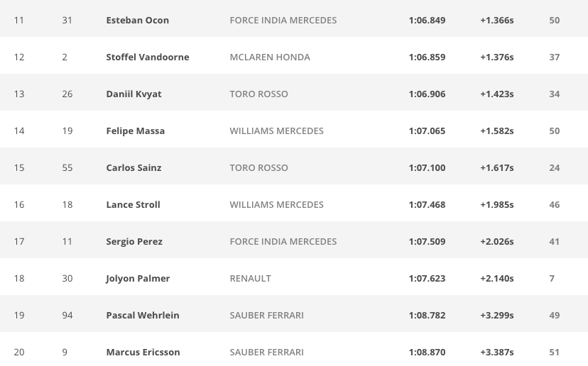Select lap time 1:07.100
The image size is (588, 366).
point(427,167)
